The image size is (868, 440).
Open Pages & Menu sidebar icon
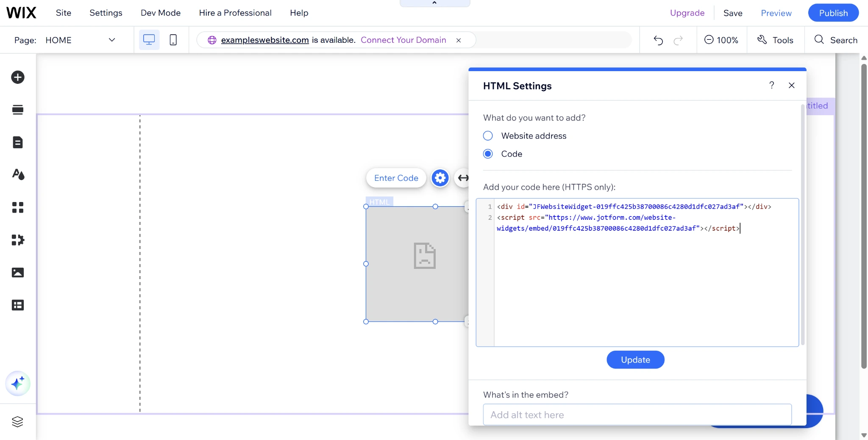point(18,142)
